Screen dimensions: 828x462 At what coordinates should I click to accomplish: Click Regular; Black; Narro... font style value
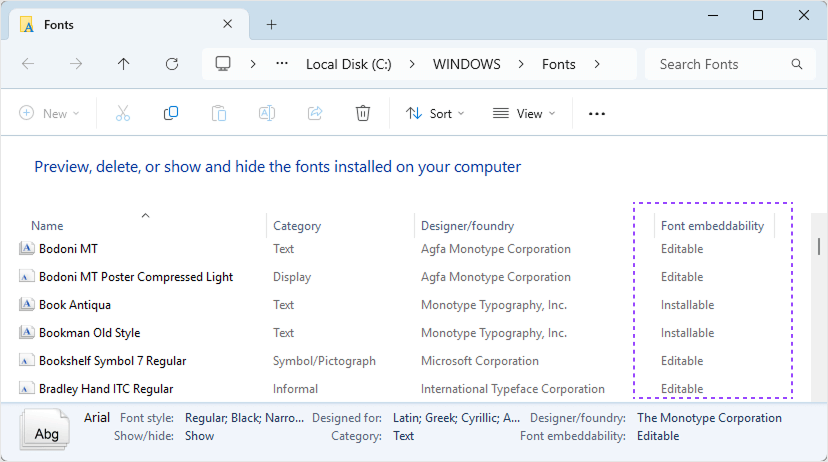(244, 418)
